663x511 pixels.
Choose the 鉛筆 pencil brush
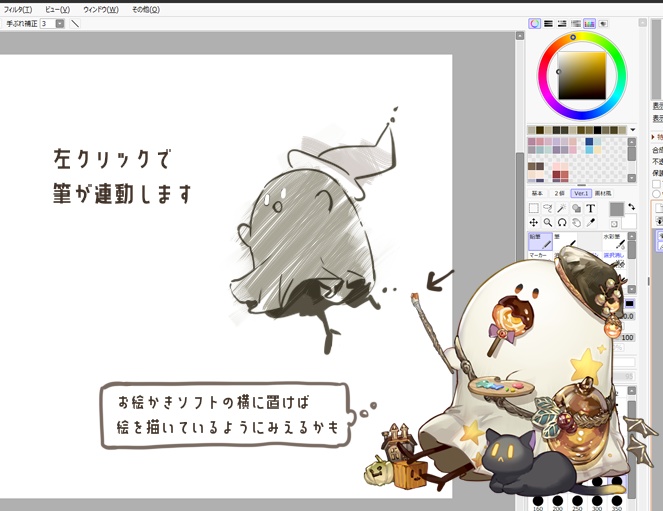(540, 241)
